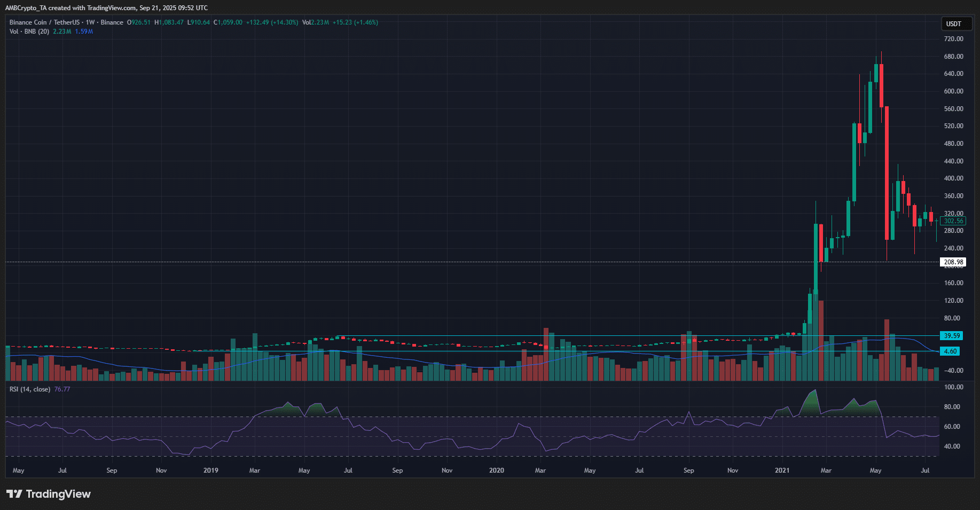This screenshot has height=510, width=980.
Task: Click 100.00 on the RSI axis
Action: point(953,387)
